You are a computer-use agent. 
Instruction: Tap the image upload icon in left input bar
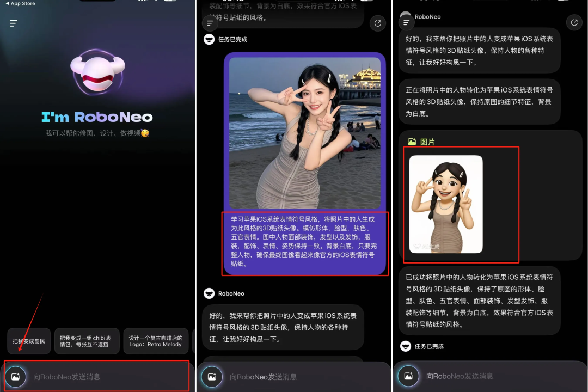click(x=15, y=376)
